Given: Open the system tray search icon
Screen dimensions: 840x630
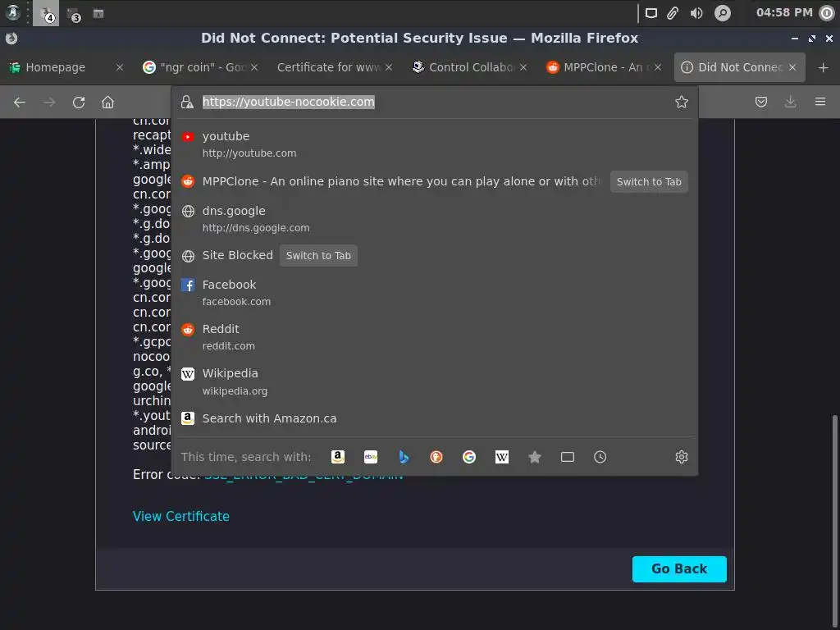Looking at the screenshot, I should pyautogui.click(x=723, y=13).
